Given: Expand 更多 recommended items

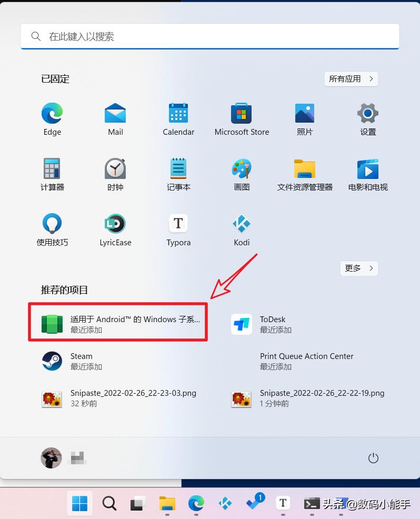Looking at the screenshot, I should [359, 268].
